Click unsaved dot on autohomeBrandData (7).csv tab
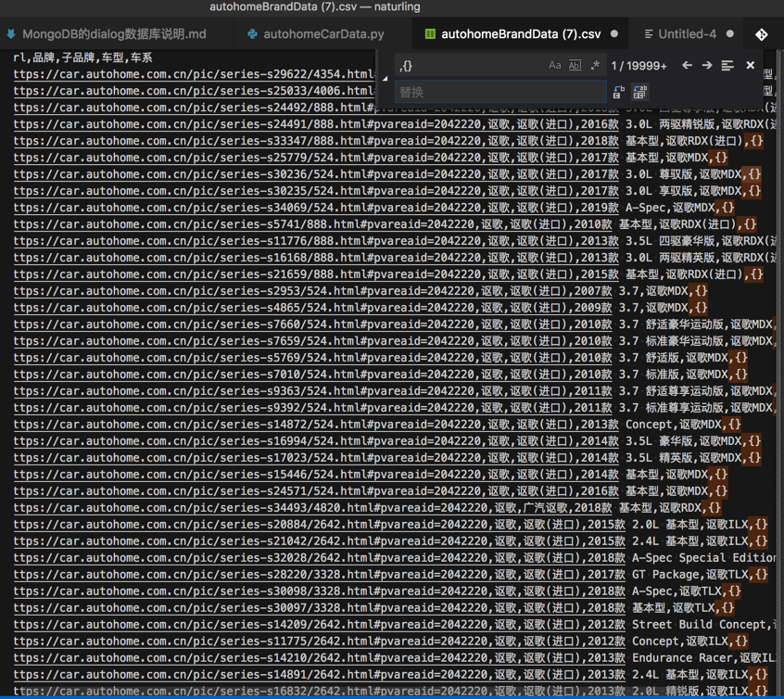Viewport: 784px width, 699px height. [614, 34]
